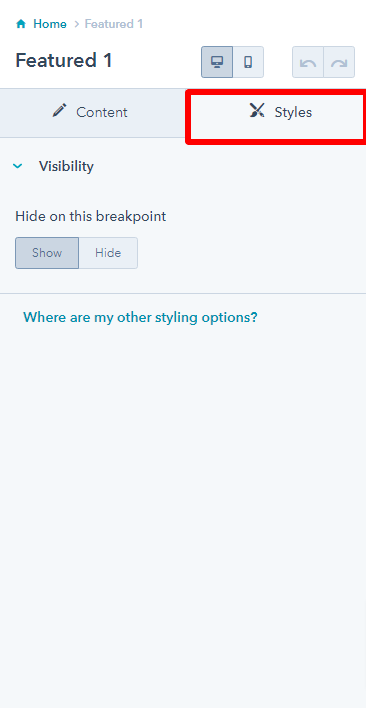Open 'Where are my other styling options?' link
This screenshot has width=366, height=708.
[x=140, y=317]
